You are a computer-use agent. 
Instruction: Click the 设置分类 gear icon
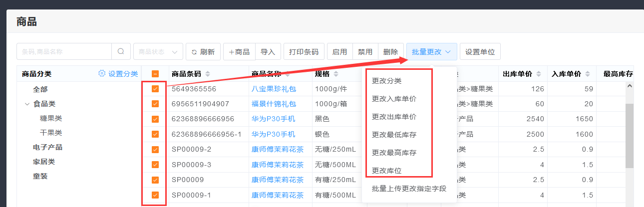click(x=102, y=74)
